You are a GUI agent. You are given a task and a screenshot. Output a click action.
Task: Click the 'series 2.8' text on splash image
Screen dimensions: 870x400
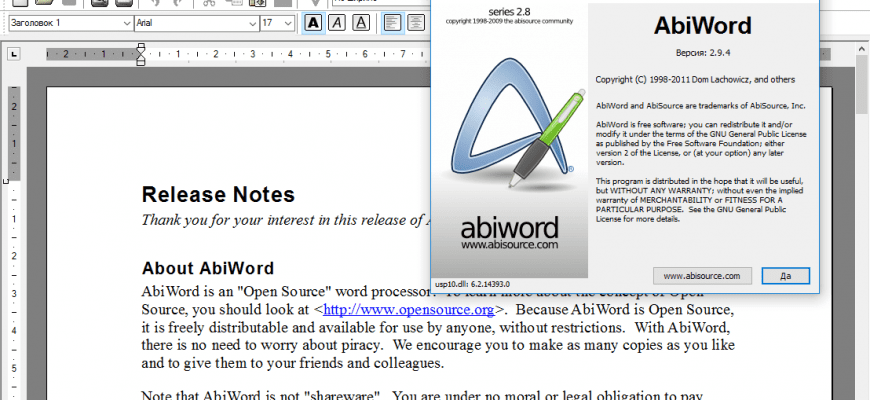coord(509,12)
